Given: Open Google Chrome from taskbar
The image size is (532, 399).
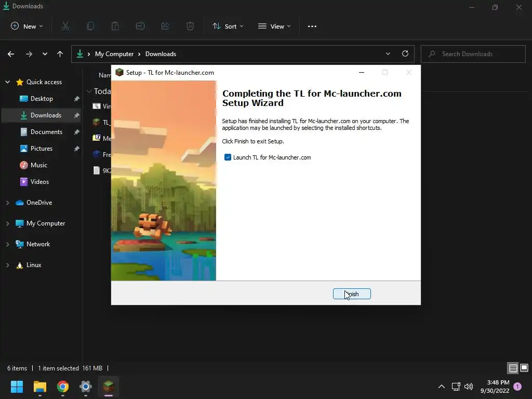Looking at the screenshot, I should pyautogui.click(x=63, y=387).
